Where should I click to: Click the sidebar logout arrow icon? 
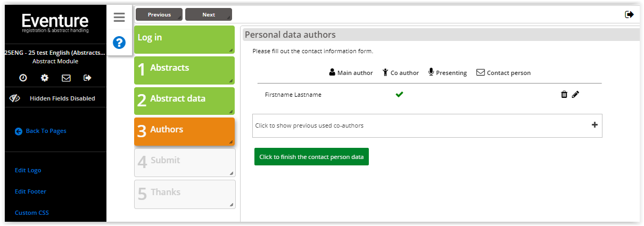click(x=88, y=78)
